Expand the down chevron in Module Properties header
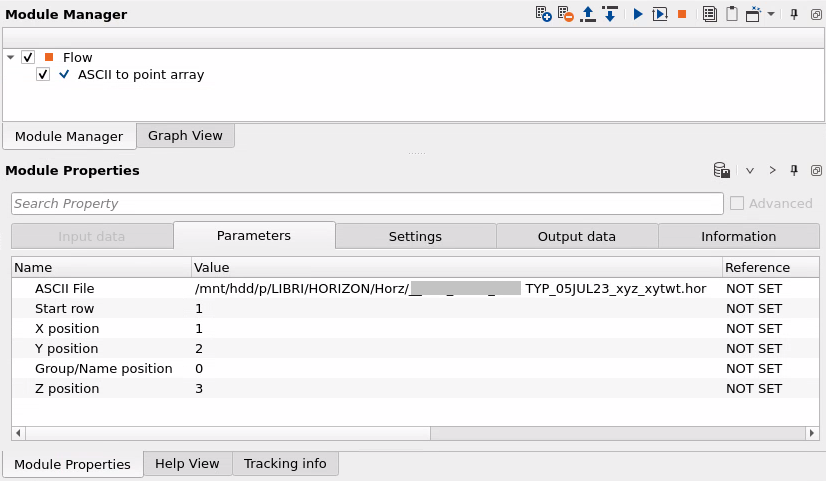 tap(749, 171)
